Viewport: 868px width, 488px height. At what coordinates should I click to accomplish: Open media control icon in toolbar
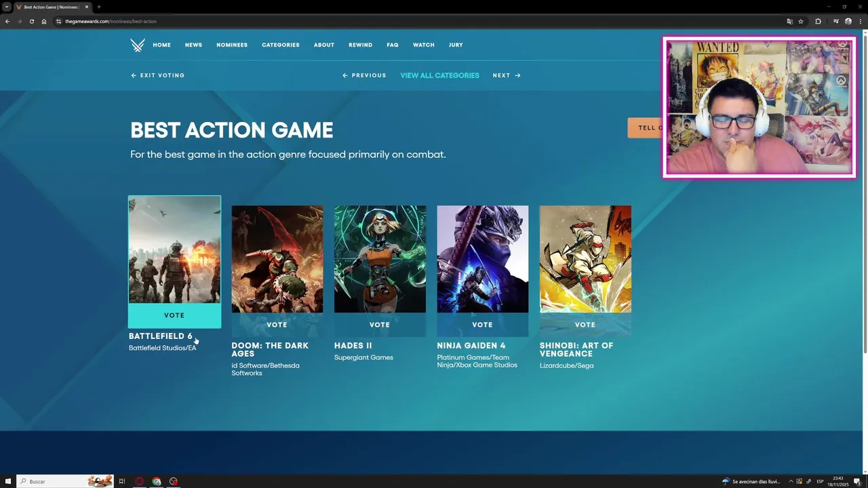tap(835, 21)
